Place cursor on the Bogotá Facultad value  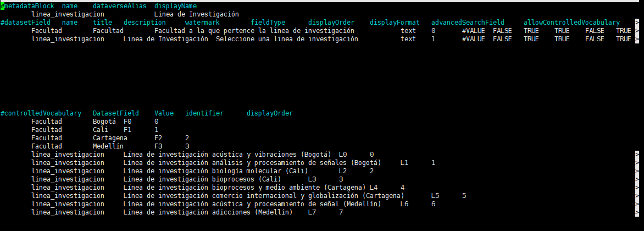104,122
